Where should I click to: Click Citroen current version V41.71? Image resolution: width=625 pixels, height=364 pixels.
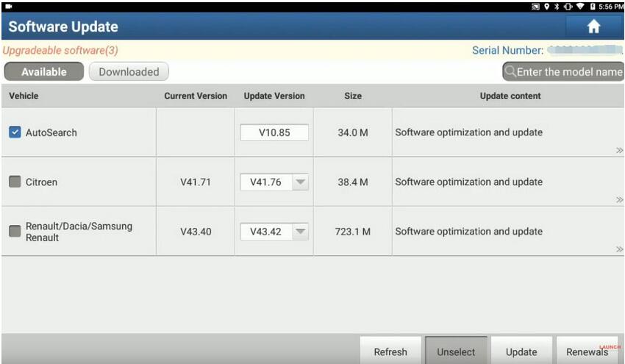[x=196, y=182]
